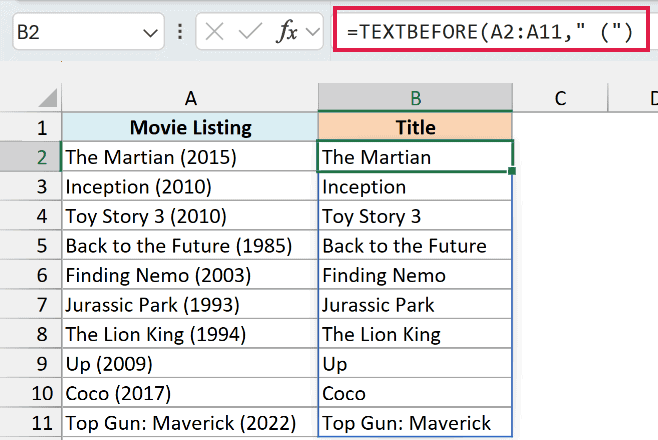Image resolution: width=658 pixels, height=440 pixels.
Task: Select row 10 header
Action: pyautogui.click(x=31, y=393)
